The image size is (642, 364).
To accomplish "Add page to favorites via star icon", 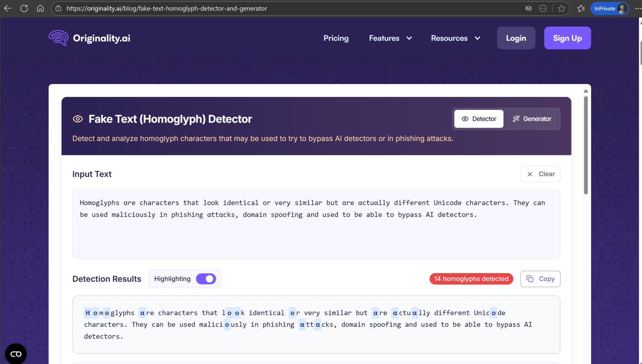I will (x=561, y=8).
